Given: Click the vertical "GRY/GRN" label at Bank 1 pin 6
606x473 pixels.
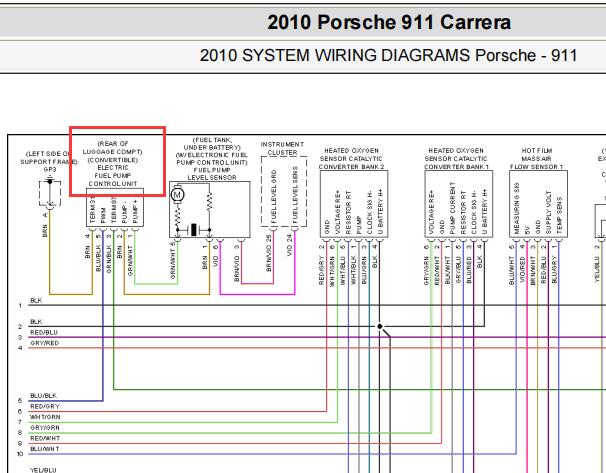Looking at the screenshot, I should click(x=426, y=271).
